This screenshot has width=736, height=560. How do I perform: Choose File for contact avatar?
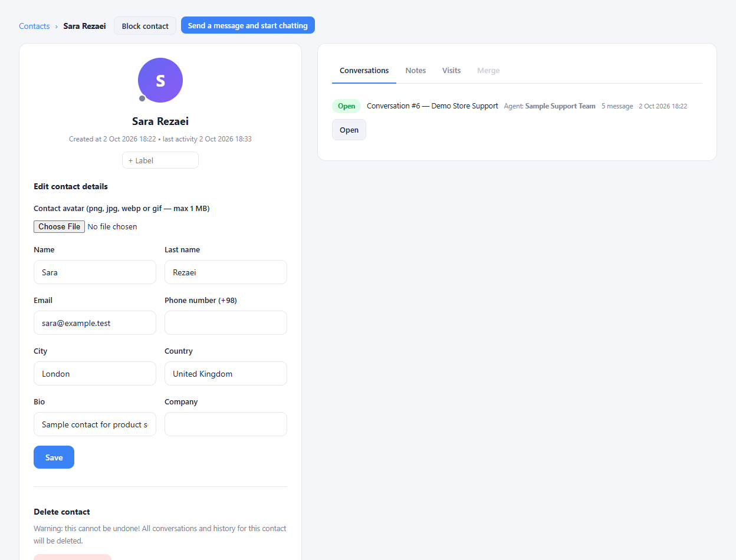(x=59, y=226)
